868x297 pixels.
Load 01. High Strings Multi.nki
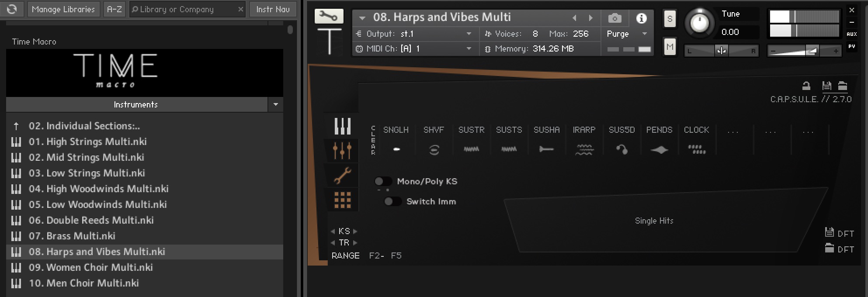point(145,142)
